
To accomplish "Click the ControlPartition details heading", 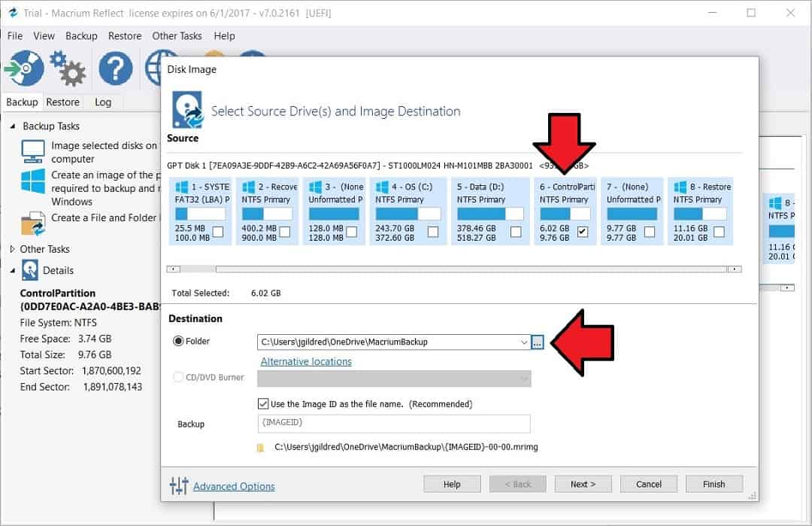I will click(x=57, y=293).
